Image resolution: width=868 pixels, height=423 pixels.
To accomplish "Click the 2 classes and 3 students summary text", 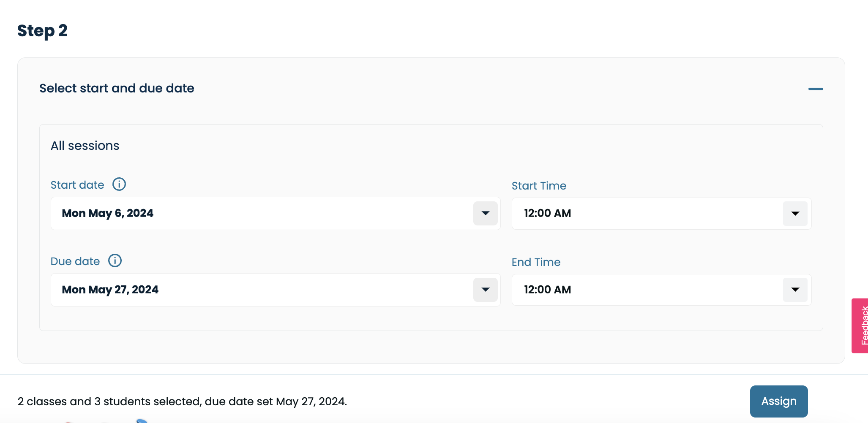I will 182,401.
